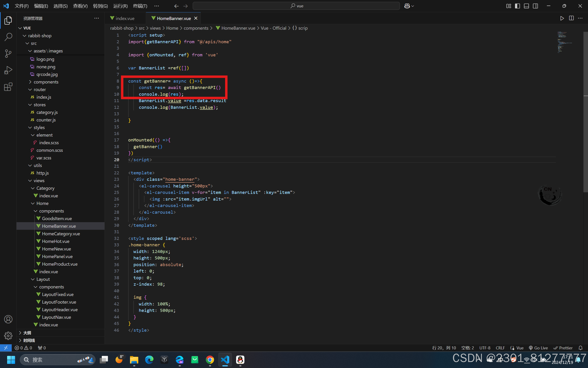This screenshot has width=588, height=368.
Task: Open the Search view in activity bar
Action: [8, 37]
